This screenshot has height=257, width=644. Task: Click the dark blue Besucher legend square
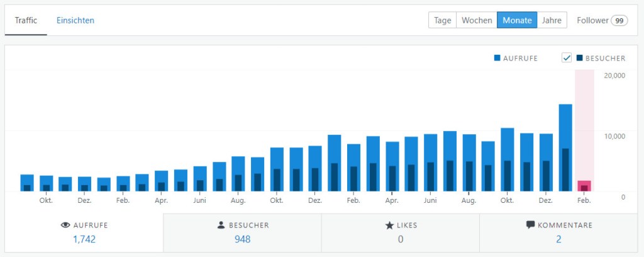(x=579, y=58)
